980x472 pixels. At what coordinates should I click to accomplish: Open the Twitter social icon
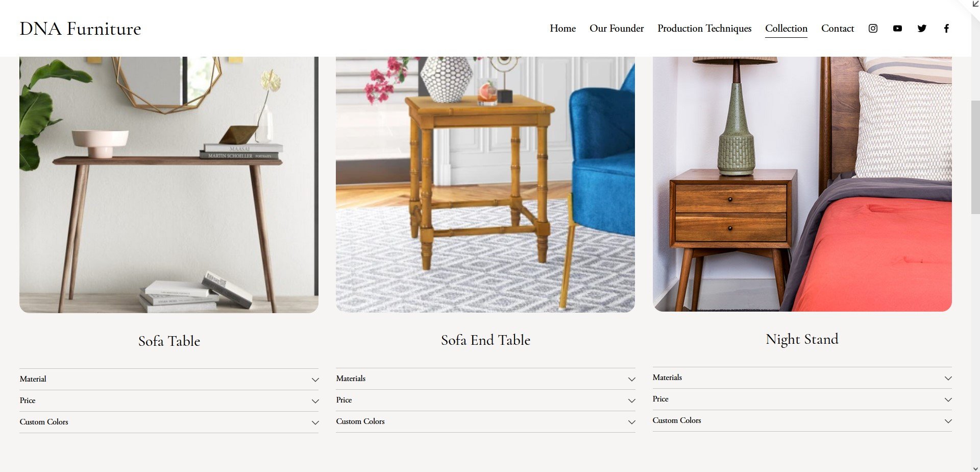pos(922,29)
